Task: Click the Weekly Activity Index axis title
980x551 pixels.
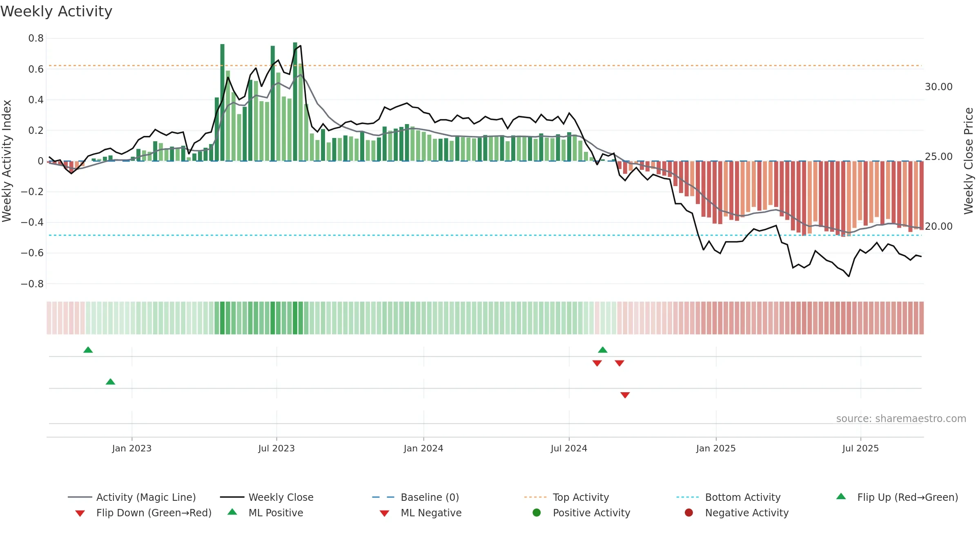Action: pos(7,161)
